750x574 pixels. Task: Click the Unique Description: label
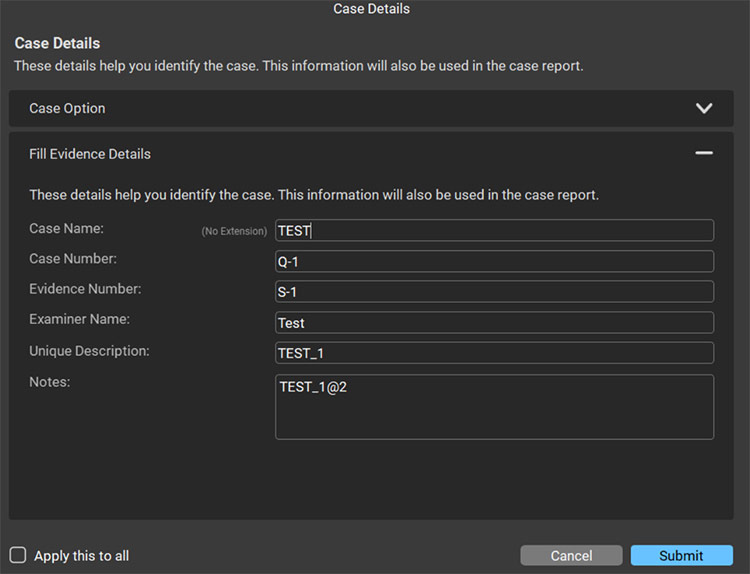pos(89,351)
